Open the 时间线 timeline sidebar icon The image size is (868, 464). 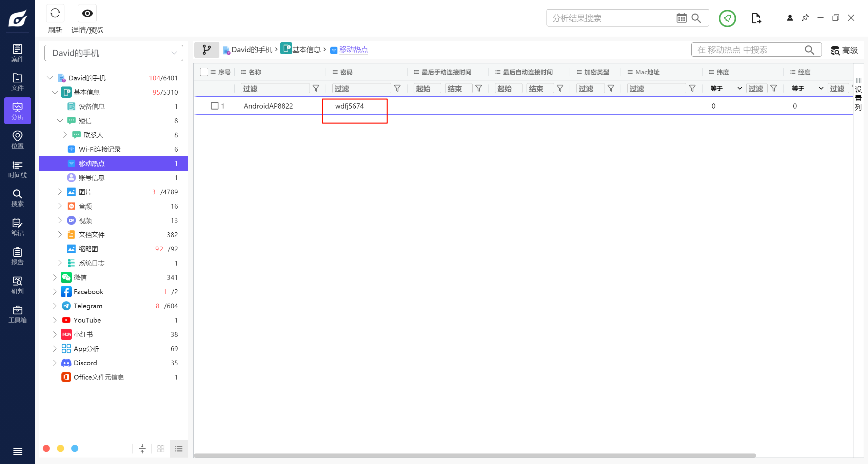[x=17, y=169]
